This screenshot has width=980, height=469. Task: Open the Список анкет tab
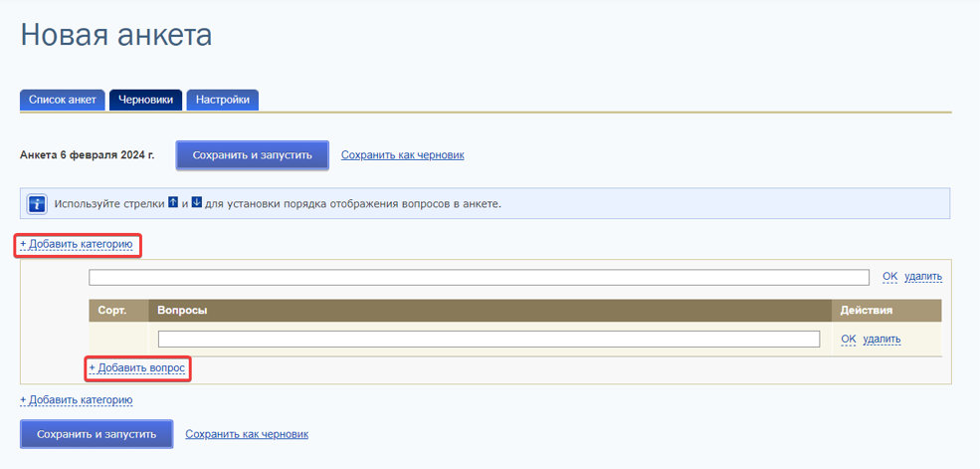click(63, 100)
